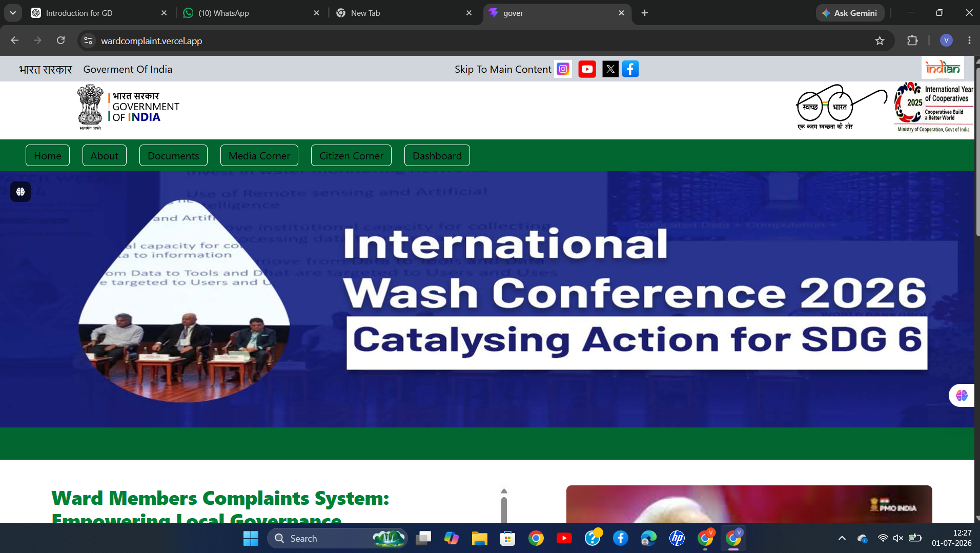Image resolution: width=980 pixels, height=553 pixels.
Task: Go back to previous page
Action: coord(14,40)
